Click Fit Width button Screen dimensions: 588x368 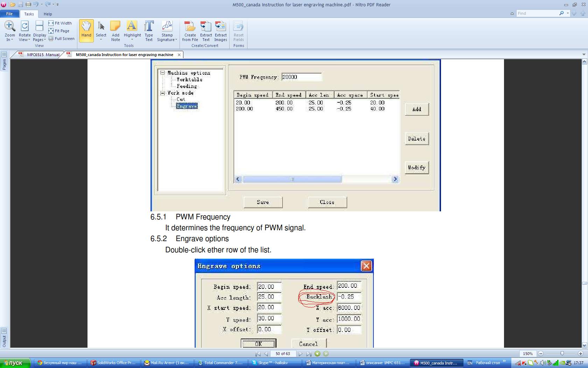click(60, 23)
